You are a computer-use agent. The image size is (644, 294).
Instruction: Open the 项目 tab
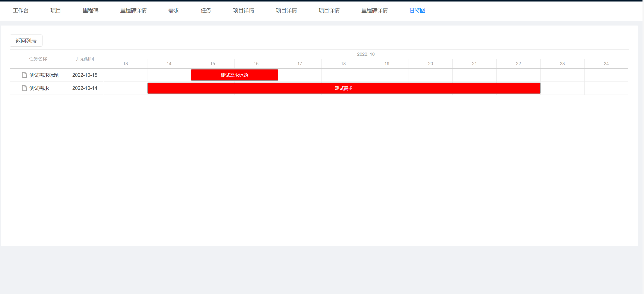point(56,10)
